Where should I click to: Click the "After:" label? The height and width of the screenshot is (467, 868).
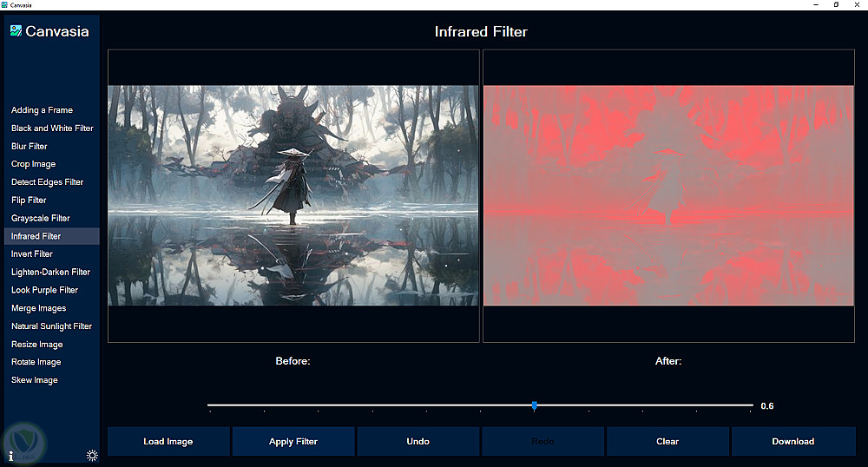click(x=668, y=361)
